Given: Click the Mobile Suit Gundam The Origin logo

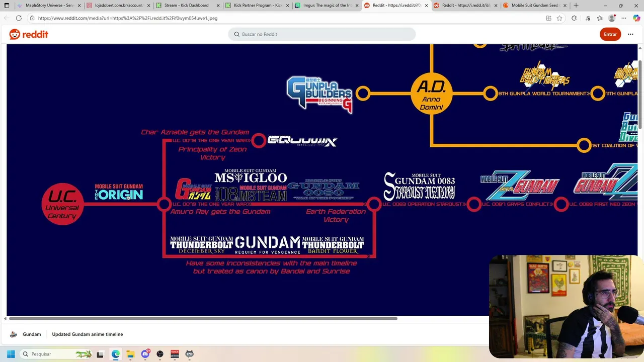Looking at the screenshot, I should coord(119,192).
